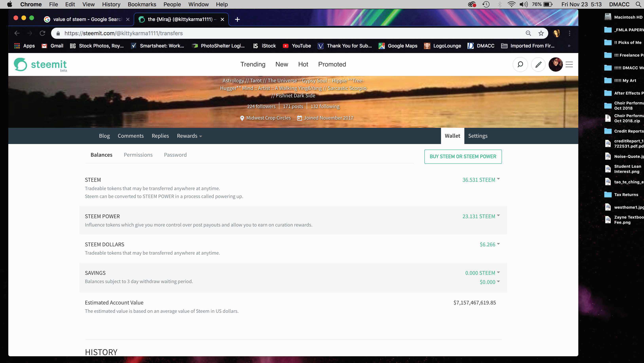Open the Steemit search magnifier
The width and height of the screenshot is (644, 363).
tap(520, 64)
